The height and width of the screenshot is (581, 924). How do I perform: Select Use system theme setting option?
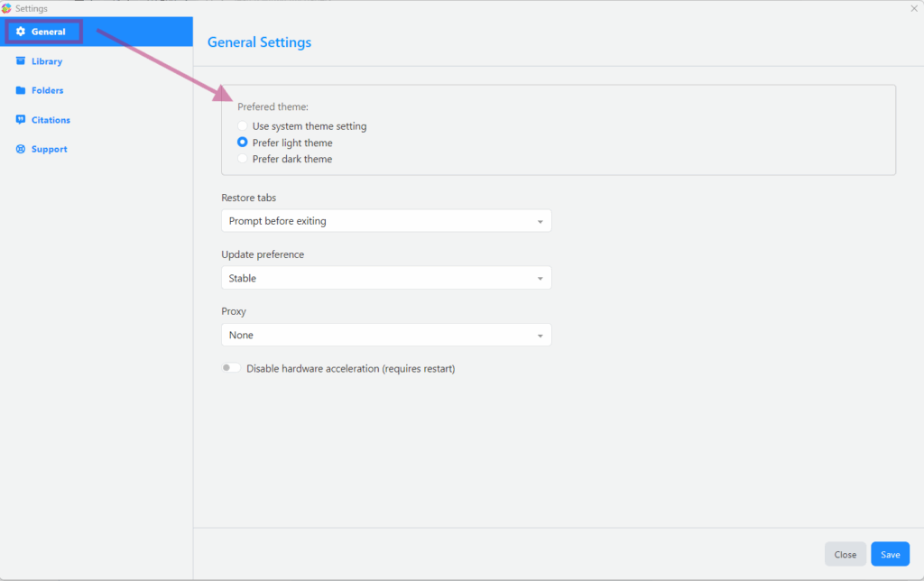242,126
